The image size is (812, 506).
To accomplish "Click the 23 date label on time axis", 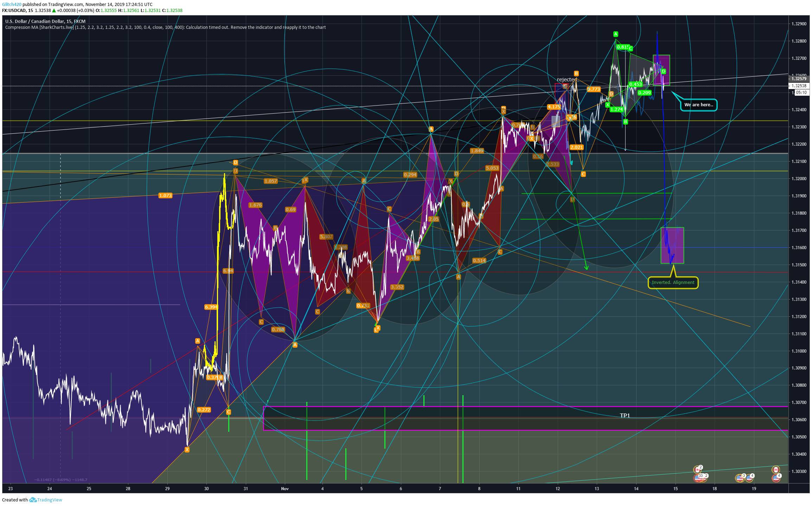I will click(11, 488).
